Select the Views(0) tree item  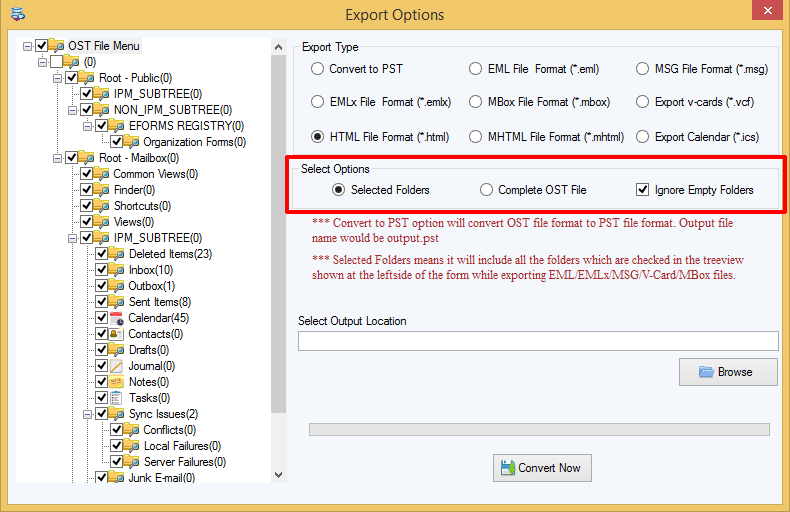(134, 222)
